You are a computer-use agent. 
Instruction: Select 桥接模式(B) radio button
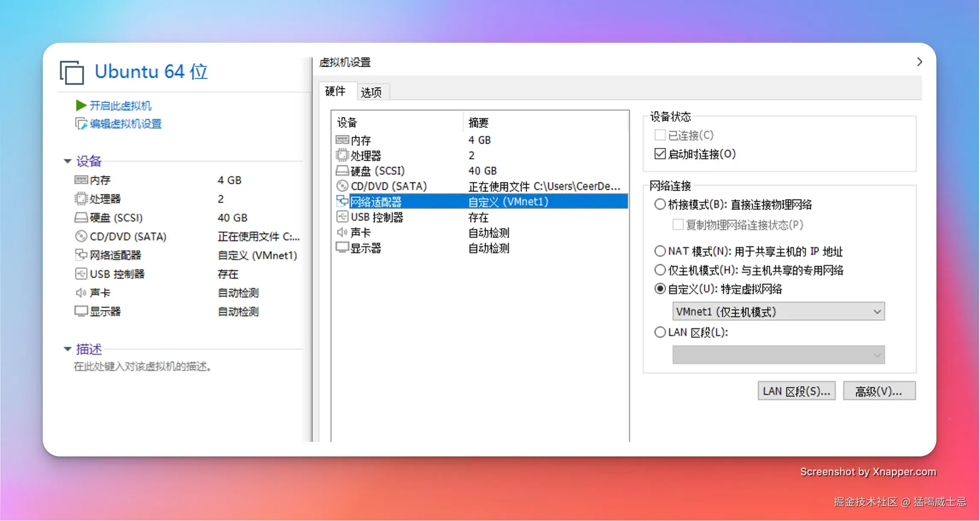pos(660,204)
